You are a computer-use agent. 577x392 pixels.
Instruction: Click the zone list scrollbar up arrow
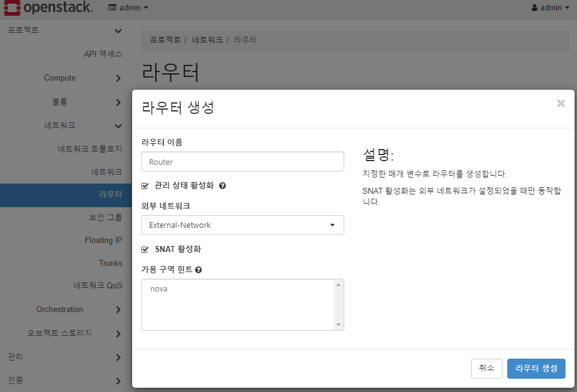(x=338, y=285)
